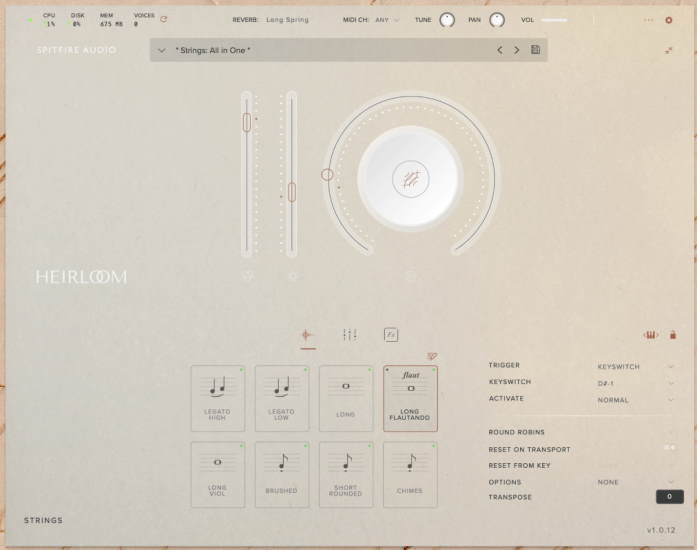Select the Chimes articulation tile
697x550 pixels.
[410, 474]
